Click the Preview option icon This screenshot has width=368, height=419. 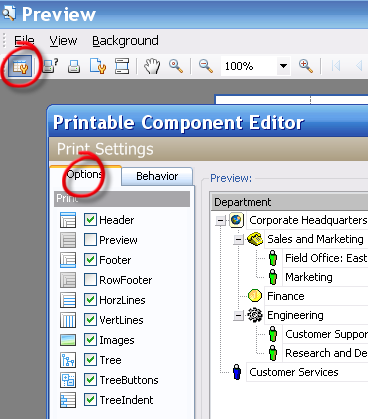tap(68, 240)
